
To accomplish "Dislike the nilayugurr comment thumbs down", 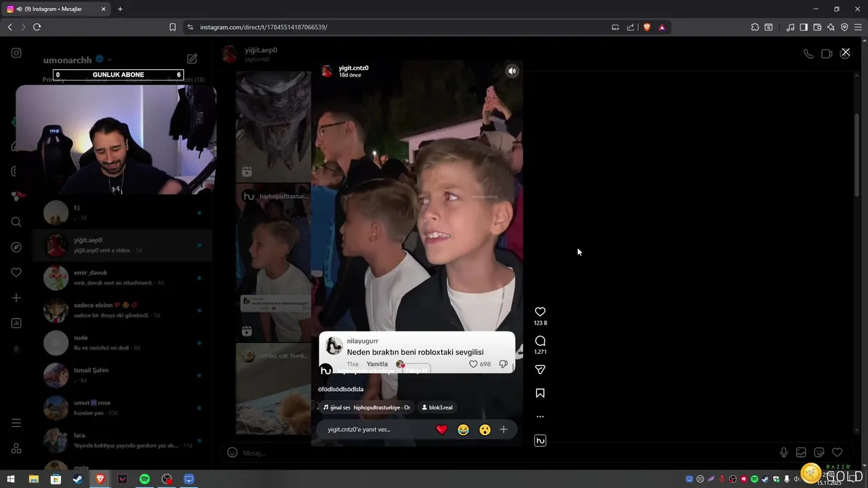I will pyautogui.click(x=503, y=364).
